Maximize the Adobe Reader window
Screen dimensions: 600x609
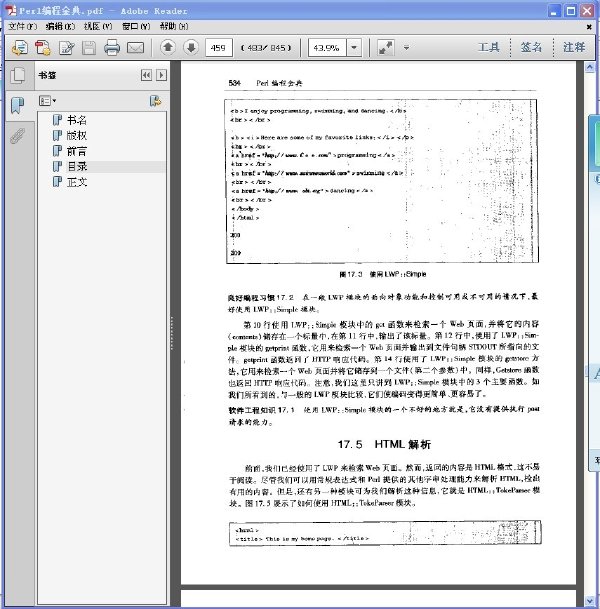[570, 10]
